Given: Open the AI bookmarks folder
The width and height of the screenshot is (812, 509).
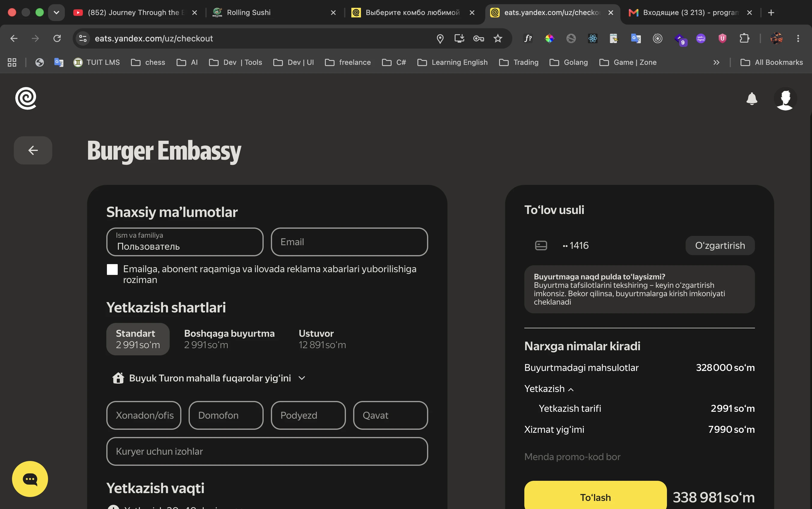Looking at the screenshot, I should tap(187, 62).
